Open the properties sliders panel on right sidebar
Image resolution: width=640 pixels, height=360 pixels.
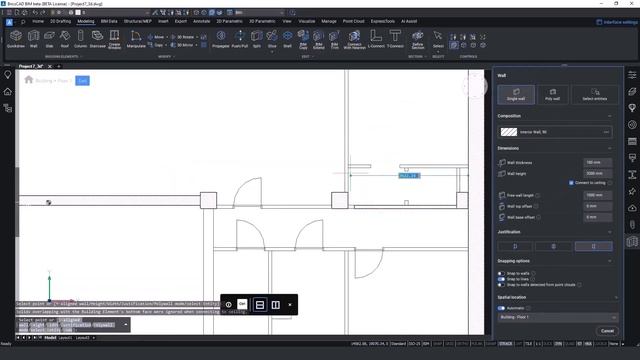click(632, 75)
